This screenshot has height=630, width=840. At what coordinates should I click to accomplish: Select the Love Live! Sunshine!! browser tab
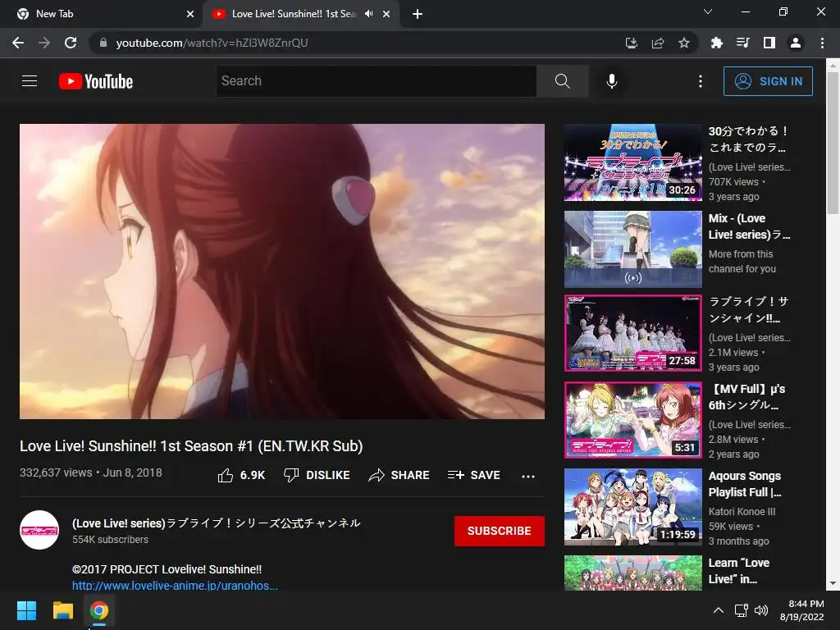point(293,14)
